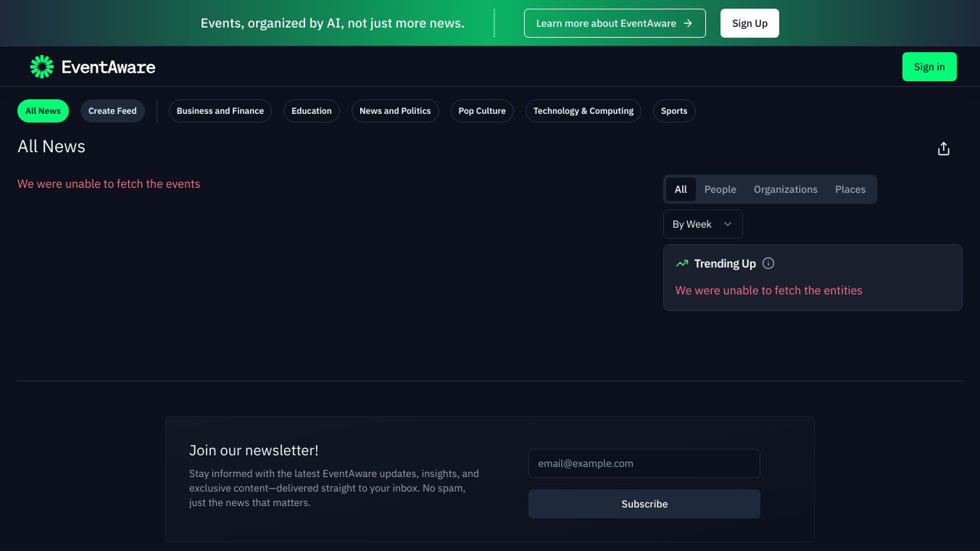Select the Organizations tab
980x551 pixels.
click(x=785, y=189)
